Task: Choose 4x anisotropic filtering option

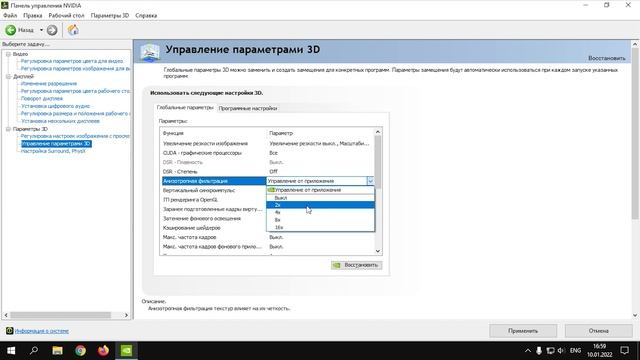Action: pos(320,212)
